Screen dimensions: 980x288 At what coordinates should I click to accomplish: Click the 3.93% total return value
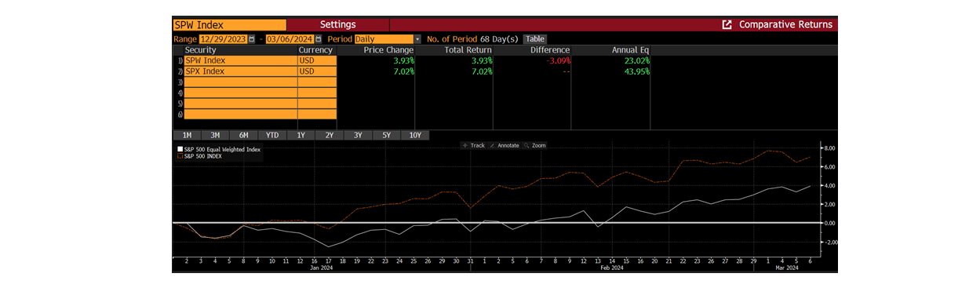[482, 60]
